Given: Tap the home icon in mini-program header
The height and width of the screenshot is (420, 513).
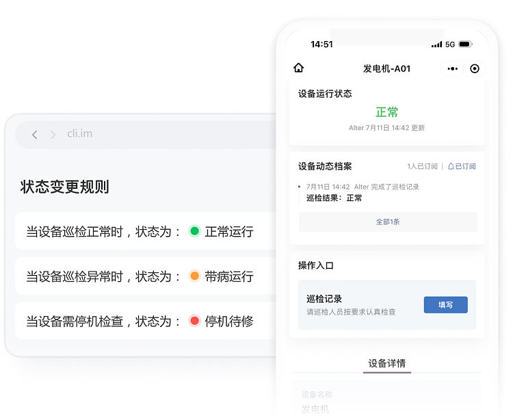Looking at the screenshot, I should pos(298,68).
